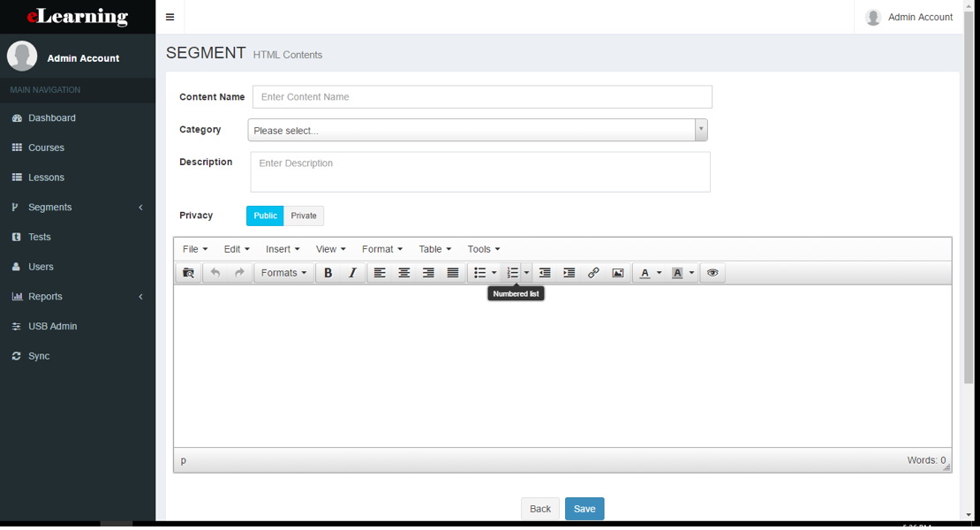
Task: Click the Undo arrow in the editor toolbar
Action: click(214, 272)
